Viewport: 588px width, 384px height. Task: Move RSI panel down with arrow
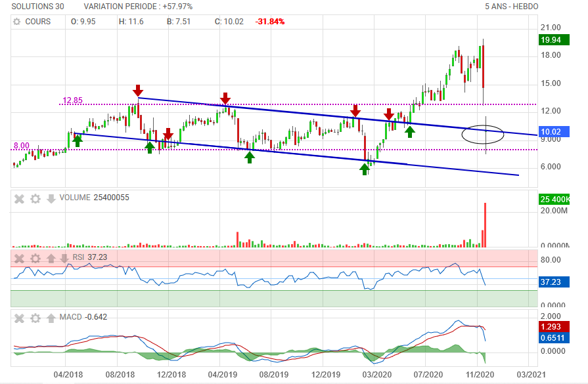pyautogui.click(x=64, y=258)
